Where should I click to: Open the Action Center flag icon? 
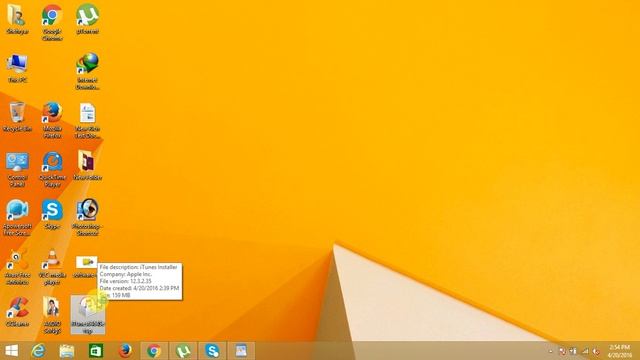(562, 351)
